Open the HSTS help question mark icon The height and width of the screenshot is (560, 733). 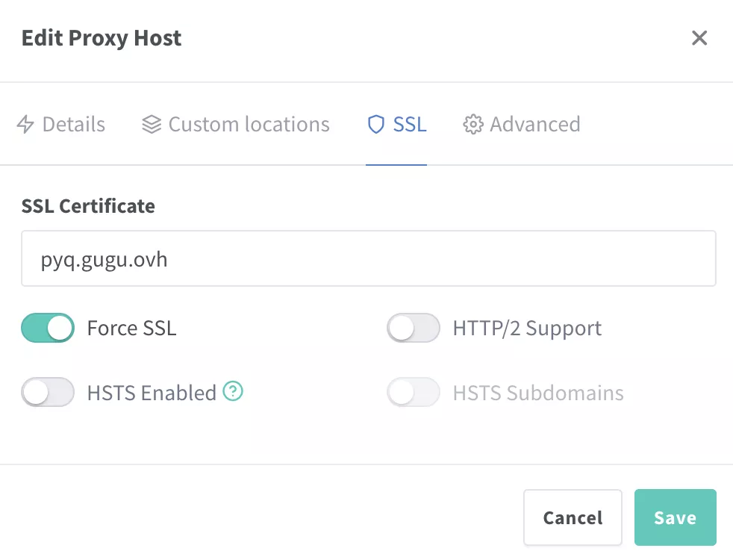point(234,391)
